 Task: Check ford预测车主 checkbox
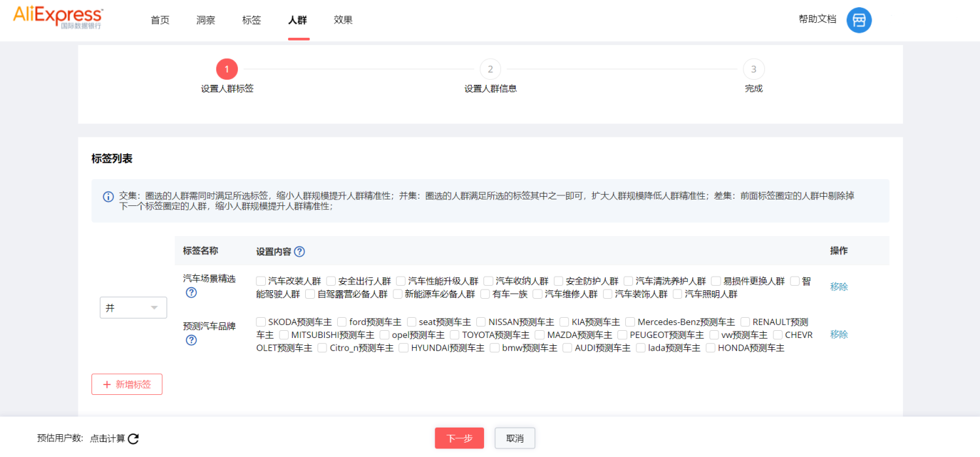coord(342,322)
